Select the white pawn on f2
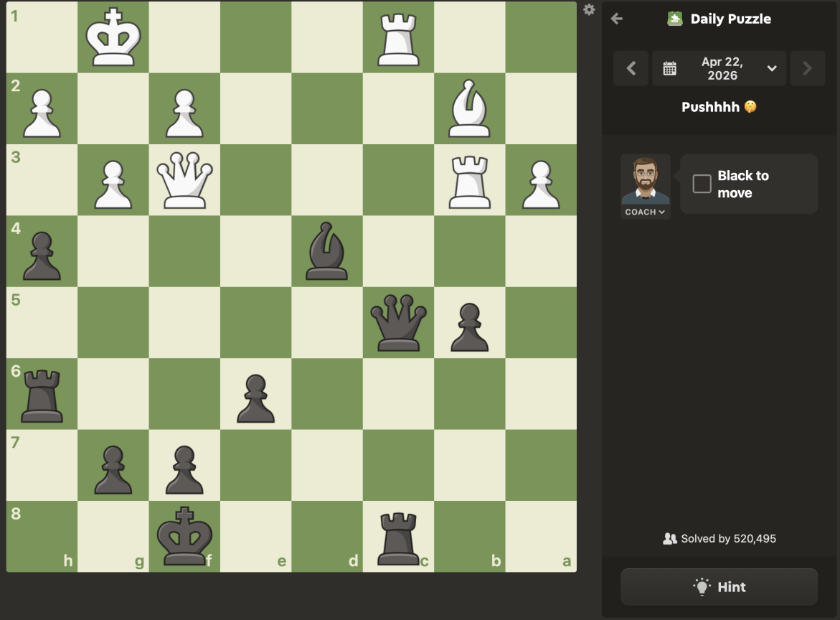 tap(184, 113)
